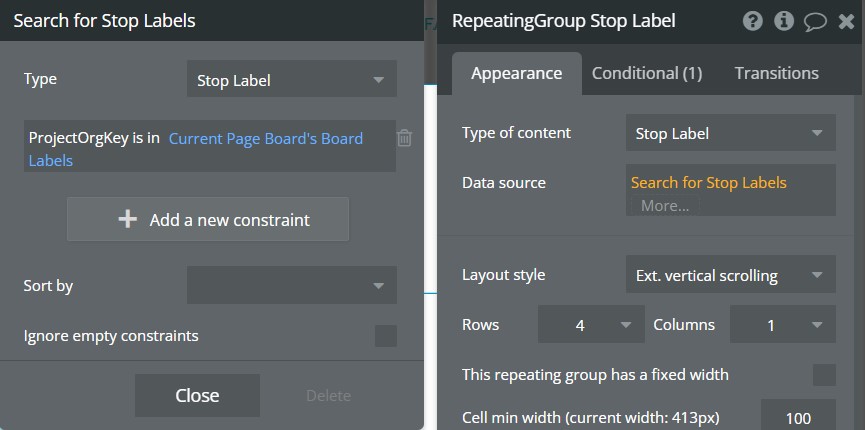This screenshot has height=430, width=865.
Task: Click the Close button in search popup
Action: tap(197, 395)
